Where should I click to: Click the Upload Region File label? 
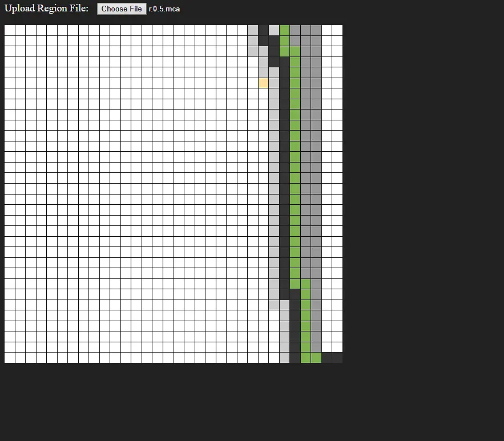pyautogui.click(x=46, y=9)
